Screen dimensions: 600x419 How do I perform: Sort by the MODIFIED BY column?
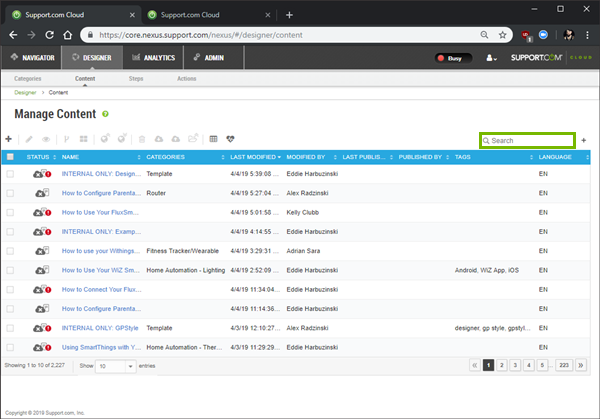tap(311, 157)
